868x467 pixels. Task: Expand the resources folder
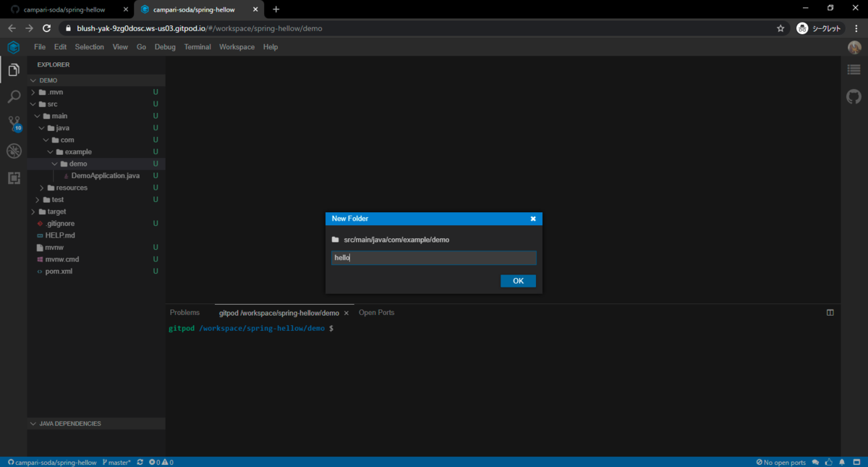tap(42, 188)
